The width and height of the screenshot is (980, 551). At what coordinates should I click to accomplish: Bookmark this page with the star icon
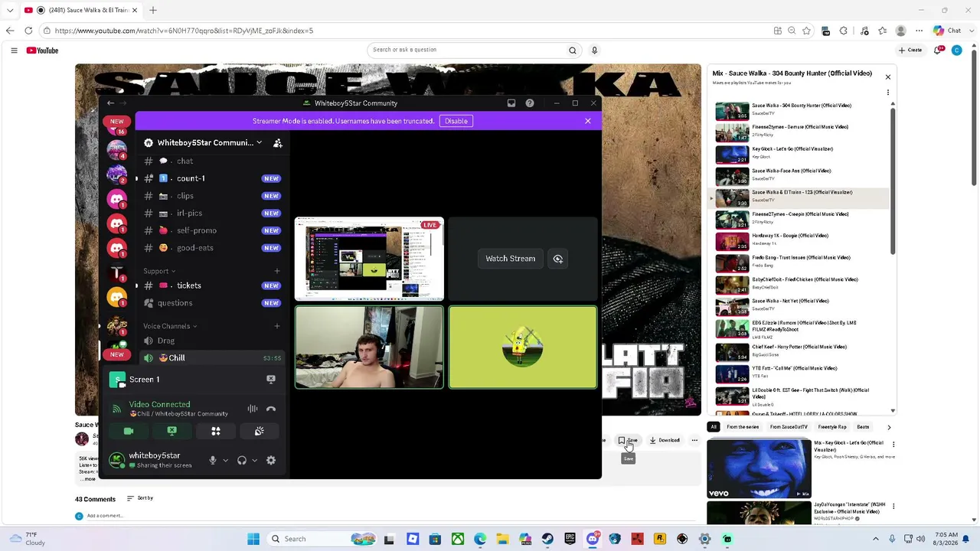807,31
